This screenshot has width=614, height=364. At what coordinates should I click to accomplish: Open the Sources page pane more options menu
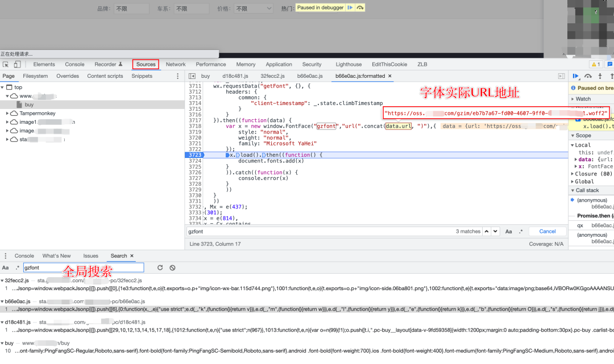pyautogui.click(x=178, y=76)
